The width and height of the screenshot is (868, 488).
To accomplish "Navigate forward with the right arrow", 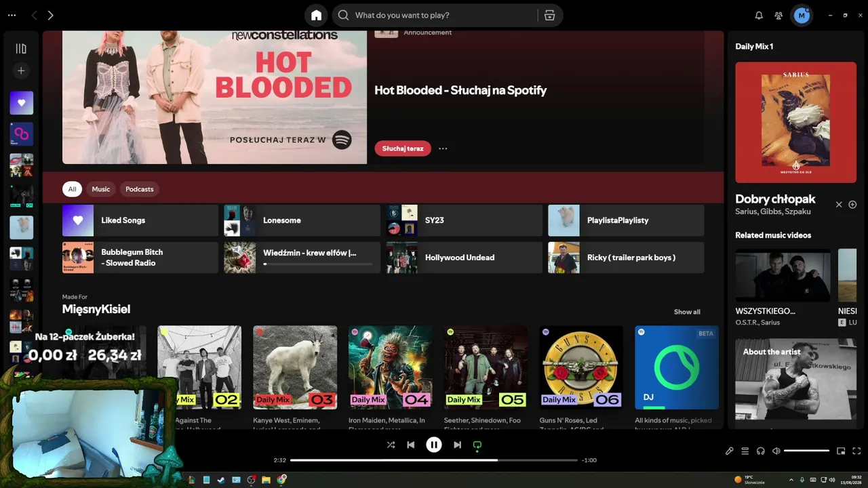I will pos(51,15).
